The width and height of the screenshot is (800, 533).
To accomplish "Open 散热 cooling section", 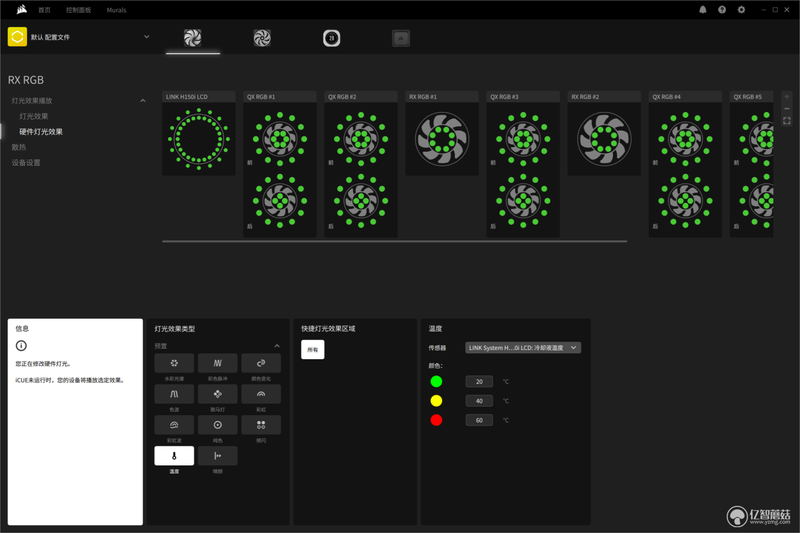I will 19,147.
